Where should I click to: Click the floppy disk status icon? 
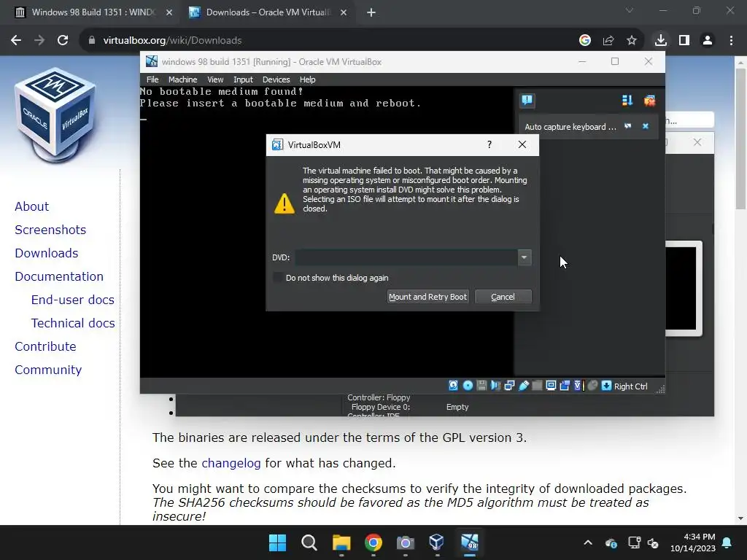tap(481, 386)
